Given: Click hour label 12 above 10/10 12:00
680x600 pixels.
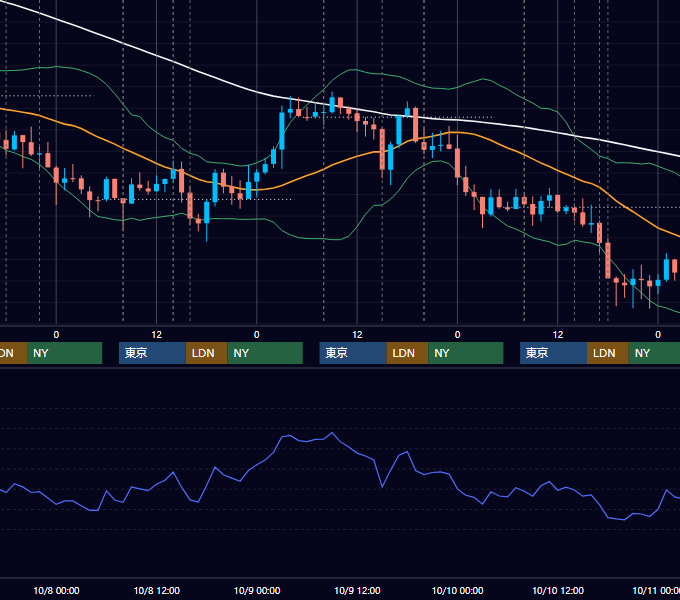Looking at the screenshot, I should 558,335.
